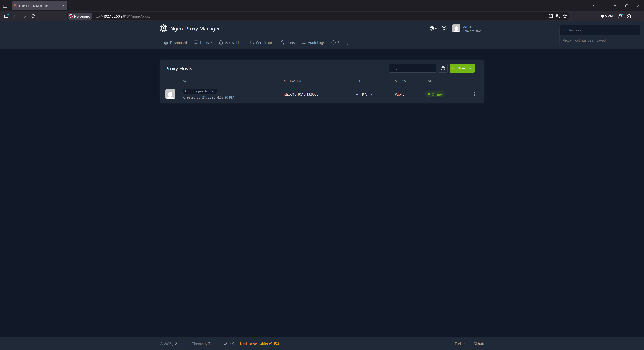Click the browser address bar URL

tap(122, 16)
